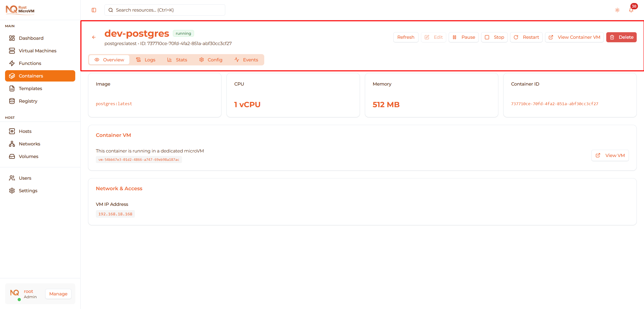Select Templates in the sidebar

[30, 88]
